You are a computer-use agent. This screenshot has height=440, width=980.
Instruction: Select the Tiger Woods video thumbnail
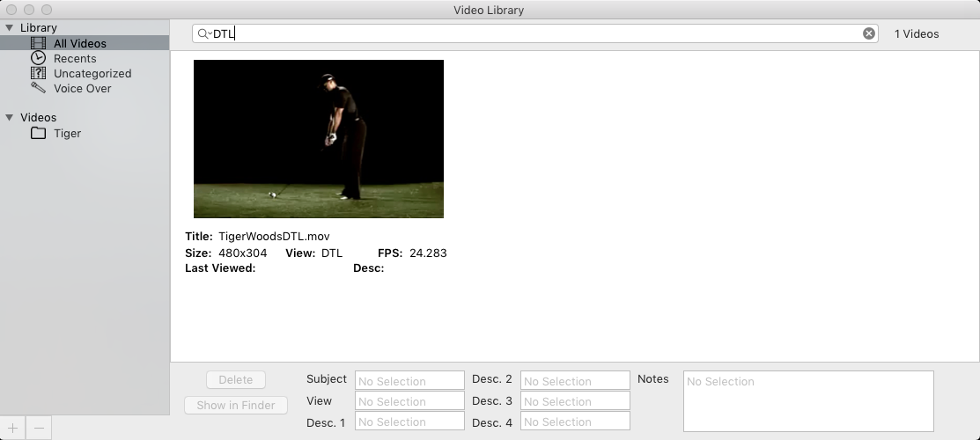click(x=318, y=139)
